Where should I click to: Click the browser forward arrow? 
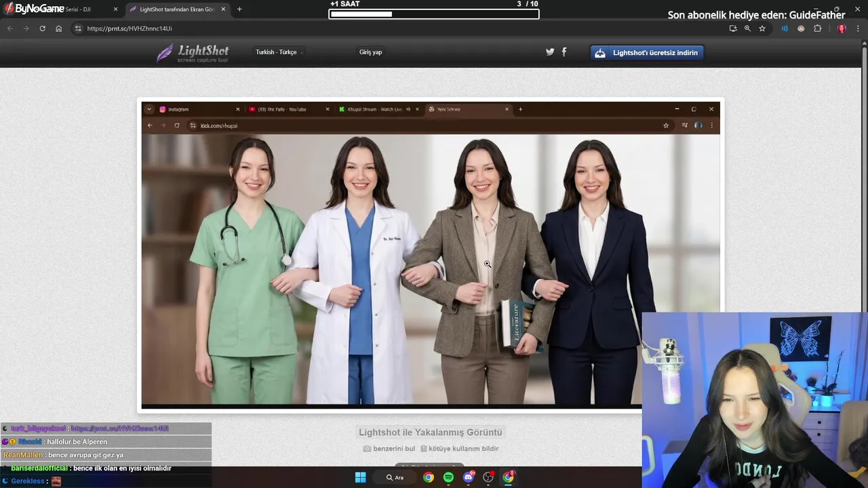[x=26, y=28]
